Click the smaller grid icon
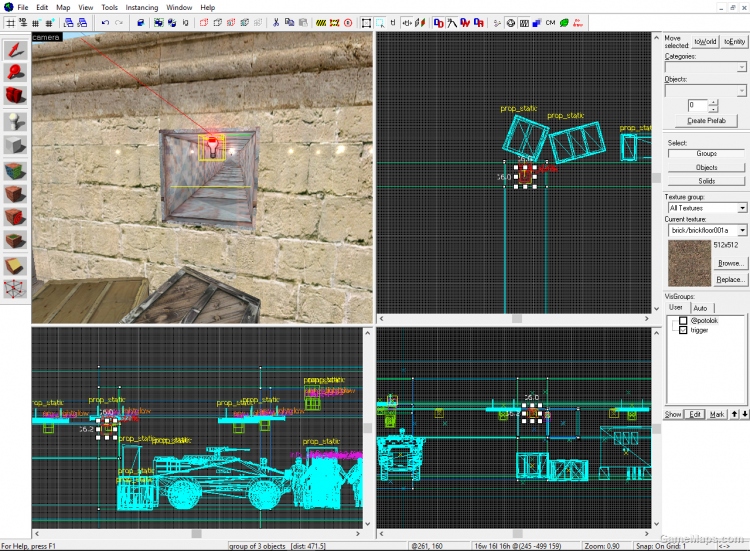Screen dimensions: 750x551 (35, 22)
